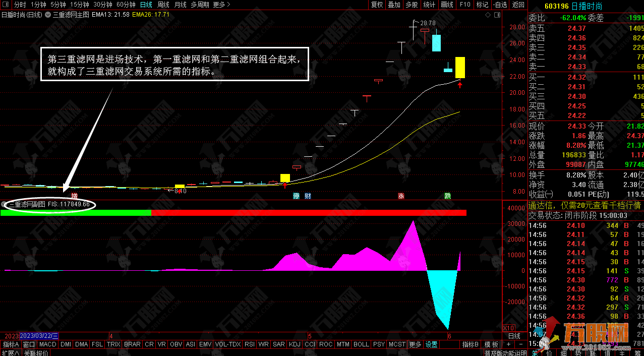The width and height of the screenshot is (644, 356).
Task: Switch sub-chart to MTM indicator
Action: [343, 344]
